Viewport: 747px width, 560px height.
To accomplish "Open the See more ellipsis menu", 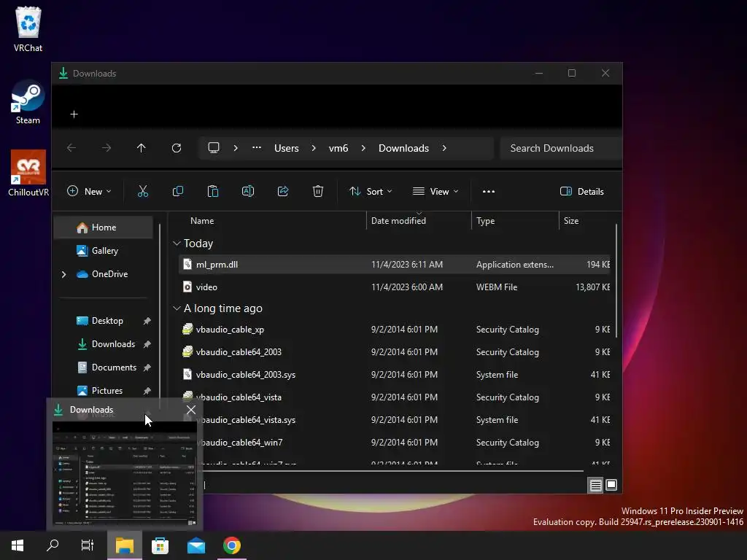I will pos(489,192).
